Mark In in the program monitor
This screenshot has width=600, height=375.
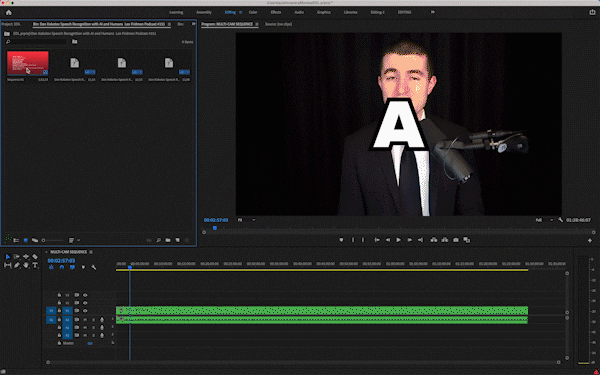[x=353, y=240]
